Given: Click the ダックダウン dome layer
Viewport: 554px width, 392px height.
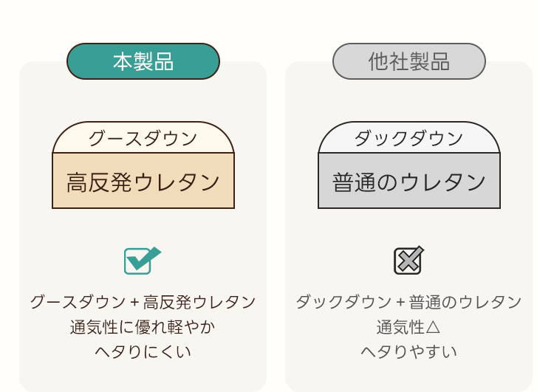Looking at the screenshot, I should point(409,139).
